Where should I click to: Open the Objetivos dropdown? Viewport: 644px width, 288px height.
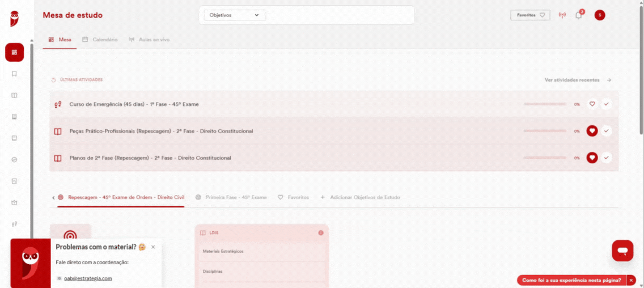(235, 15)
